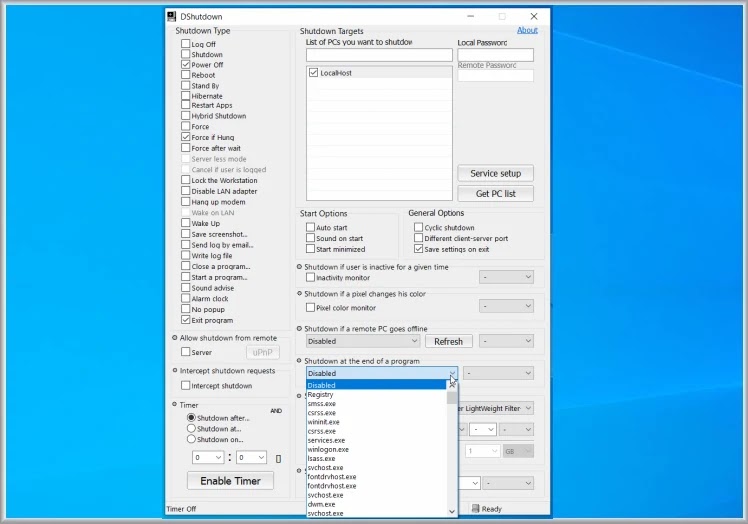Viewport: 748px width, 524px height.
Task: Expand the remote PC offline Disabled dropdown
Action: point(363,341)
